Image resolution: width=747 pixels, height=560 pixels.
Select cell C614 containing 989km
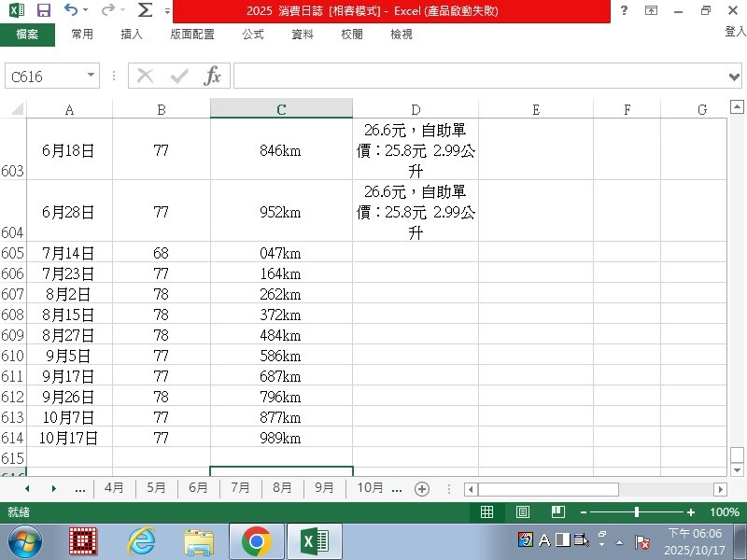click(x=281, y=438)
